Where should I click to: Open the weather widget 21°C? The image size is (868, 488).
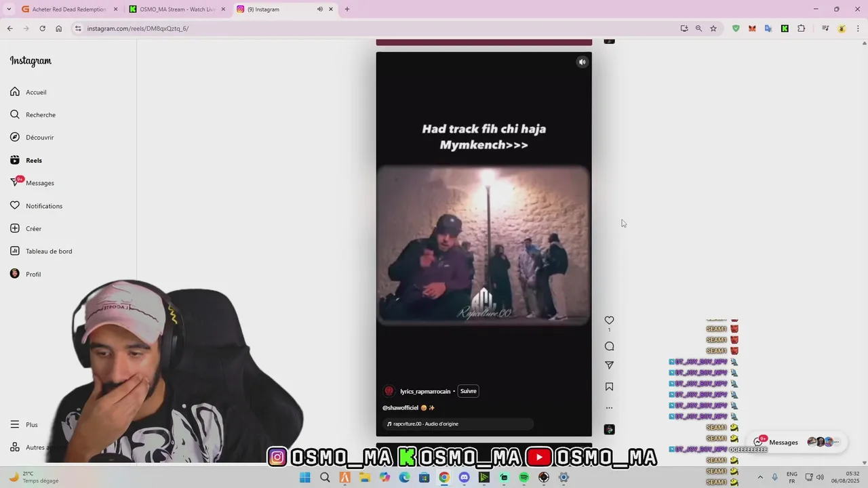pyautogui.click(x=34, y=477)
